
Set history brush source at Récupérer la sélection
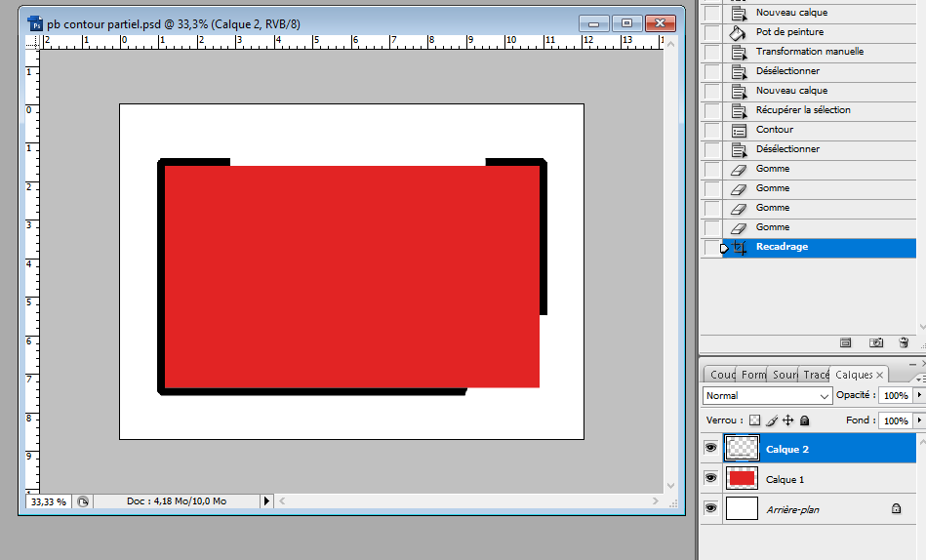point(712,110)
